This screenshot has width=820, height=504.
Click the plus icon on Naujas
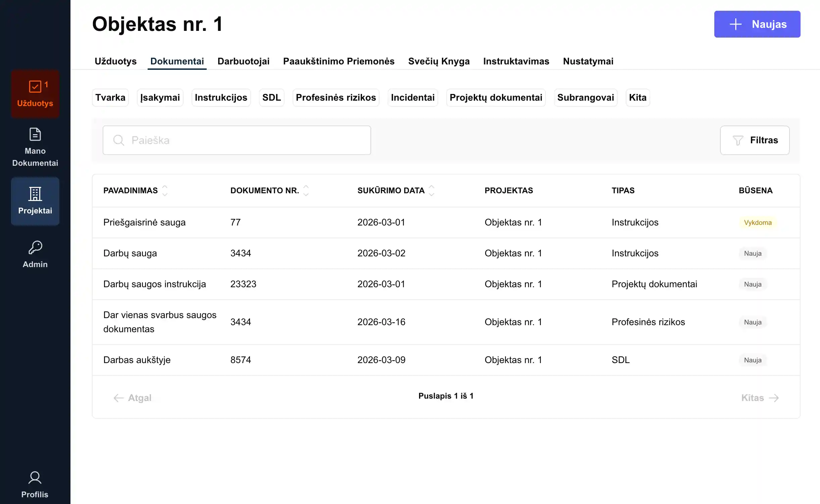point(735,24)
